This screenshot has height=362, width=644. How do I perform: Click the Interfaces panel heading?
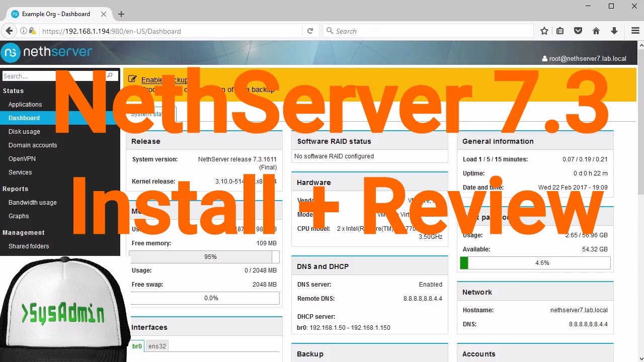(x=149, y=327)
